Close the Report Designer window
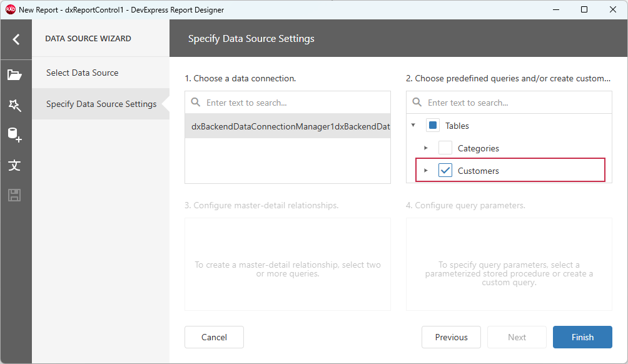The height and width of the screenshot is (364, 628). point(613,9)
